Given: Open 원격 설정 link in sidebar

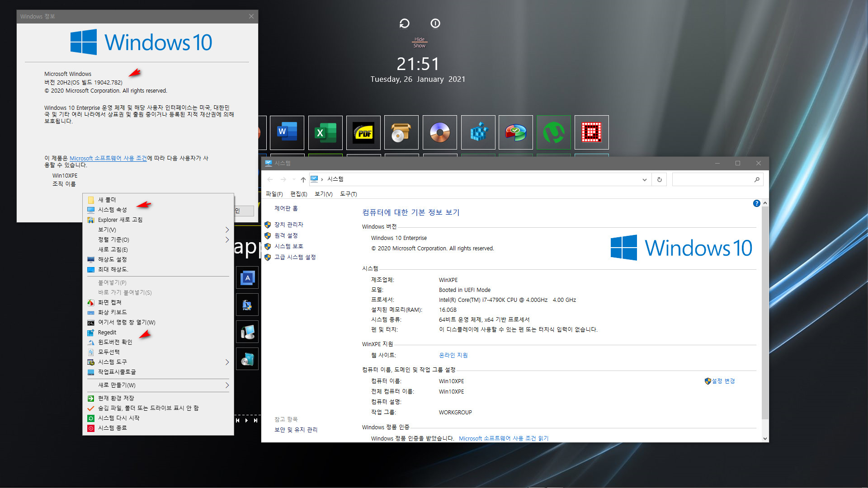Looking at the screenshot, I should [286, 235].
